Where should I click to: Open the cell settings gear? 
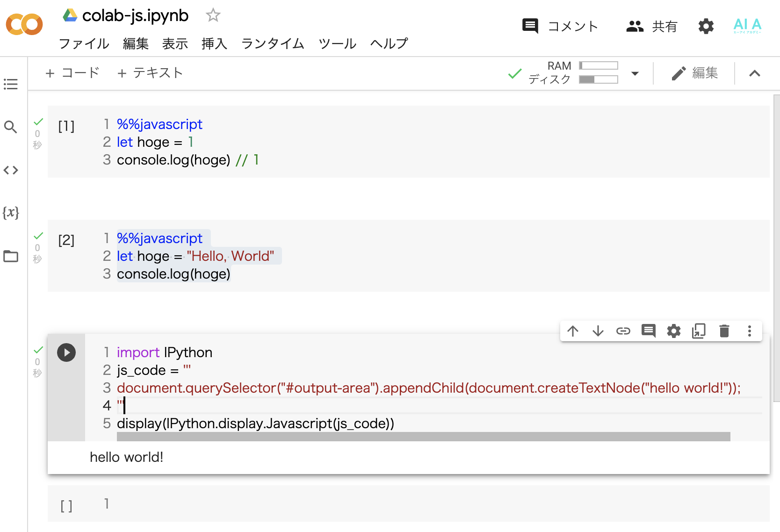click(674, 331)
